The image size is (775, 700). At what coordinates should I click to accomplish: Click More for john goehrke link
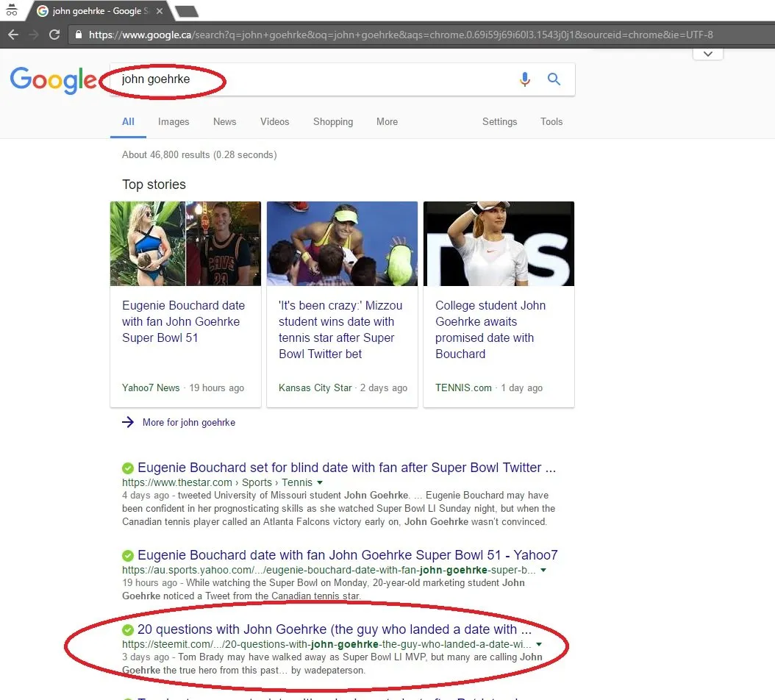pos(189,423)
